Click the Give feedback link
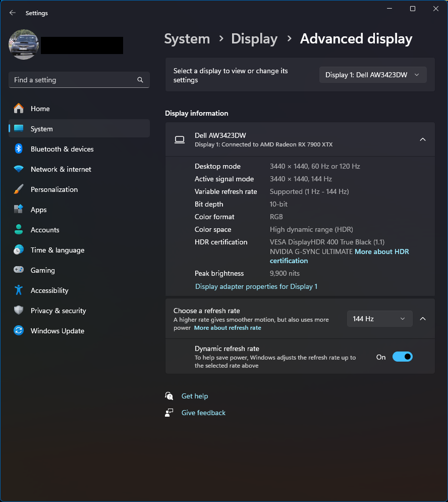 click(203, 413)
